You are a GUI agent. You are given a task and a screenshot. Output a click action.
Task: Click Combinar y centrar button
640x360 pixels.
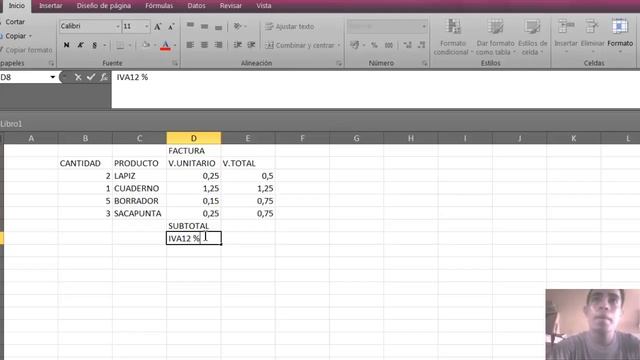300,45
